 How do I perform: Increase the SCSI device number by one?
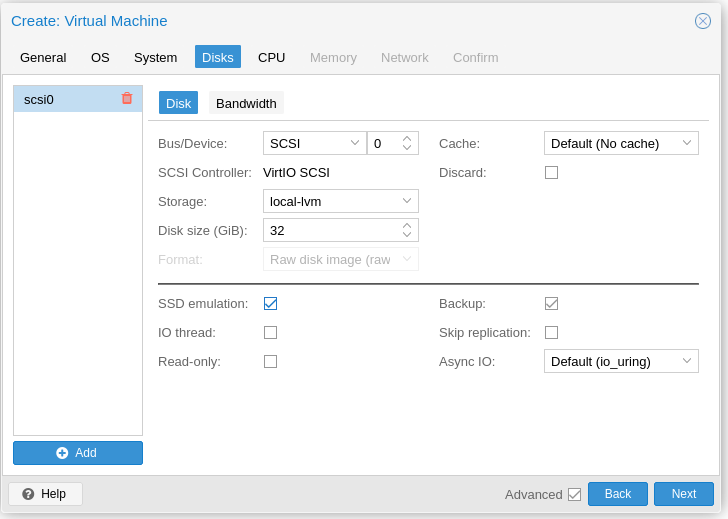(407, 139)
